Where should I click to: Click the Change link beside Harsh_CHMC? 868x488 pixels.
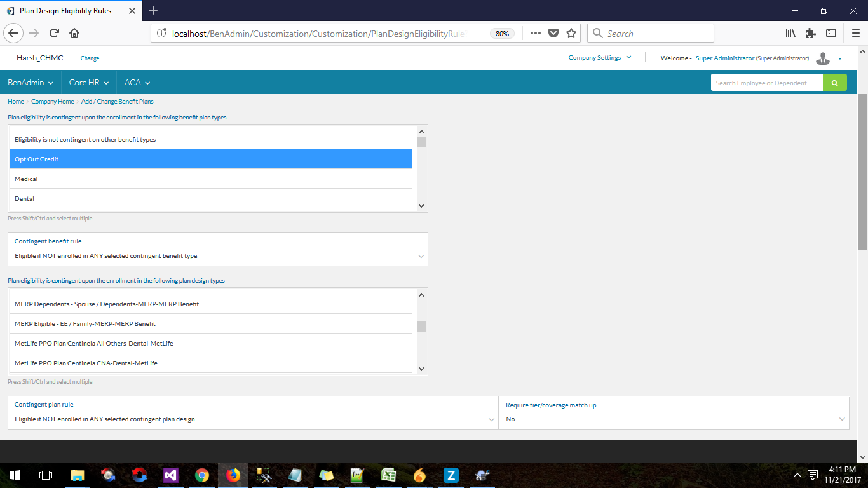[x=90, y=58]
